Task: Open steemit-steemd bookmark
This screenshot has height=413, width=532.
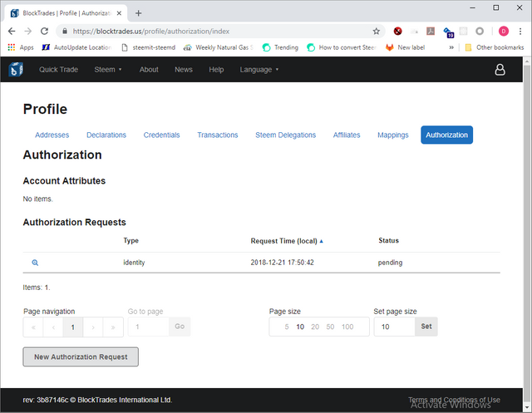Action: coord(149,47)
